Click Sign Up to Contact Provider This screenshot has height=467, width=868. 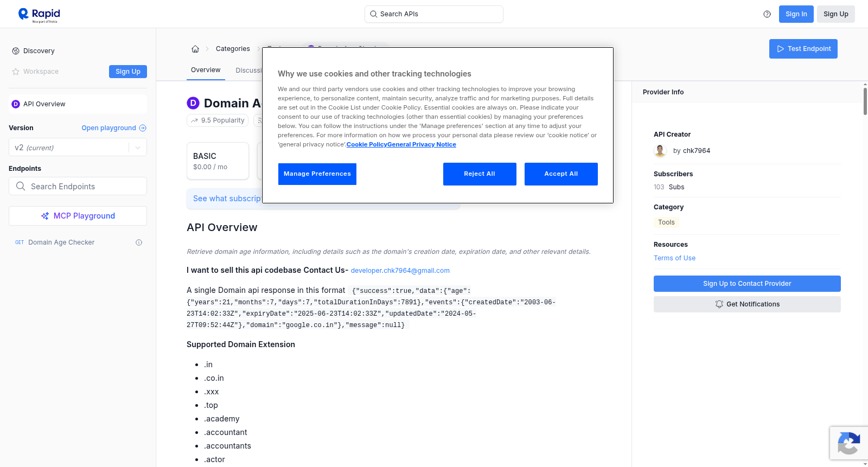tap(747, 284)
